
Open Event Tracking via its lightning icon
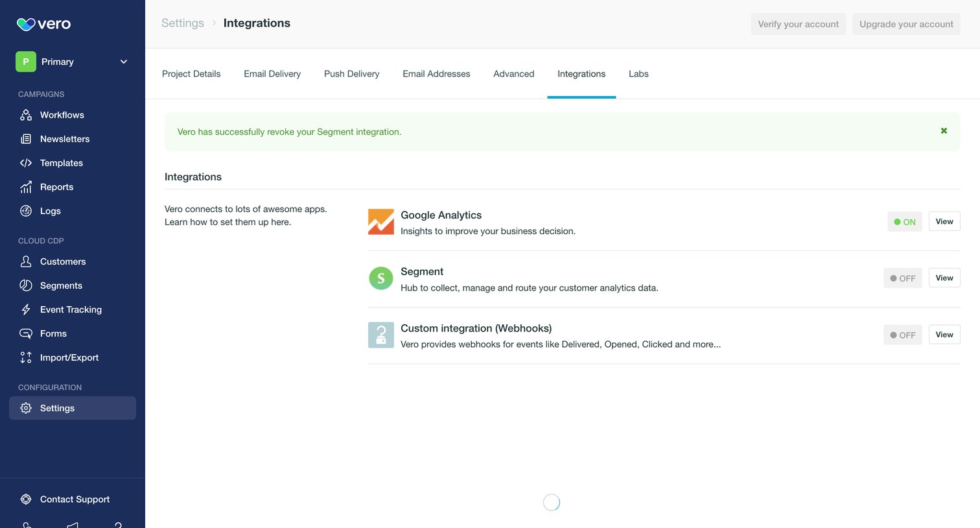coord(26,309)
